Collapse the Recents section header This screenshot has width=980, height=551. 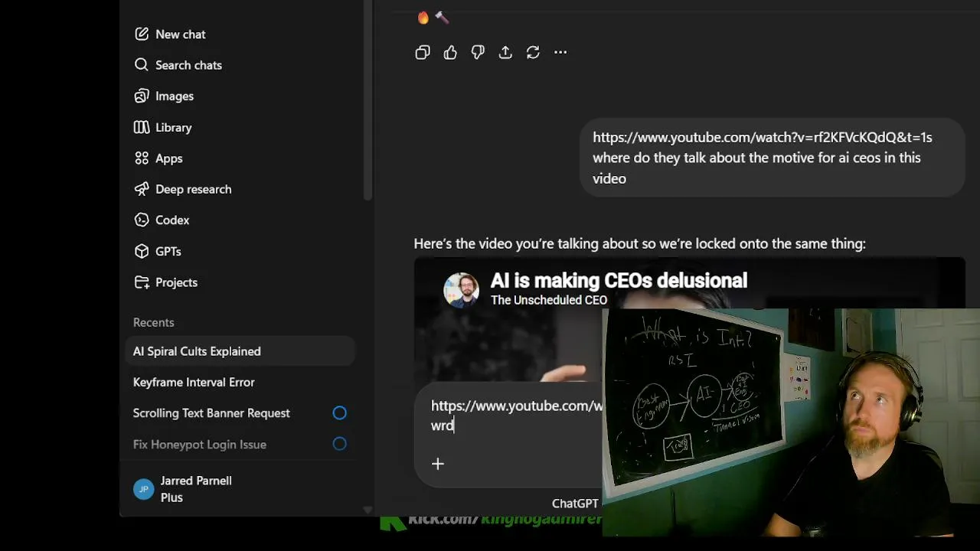click(x=154, y=322)
